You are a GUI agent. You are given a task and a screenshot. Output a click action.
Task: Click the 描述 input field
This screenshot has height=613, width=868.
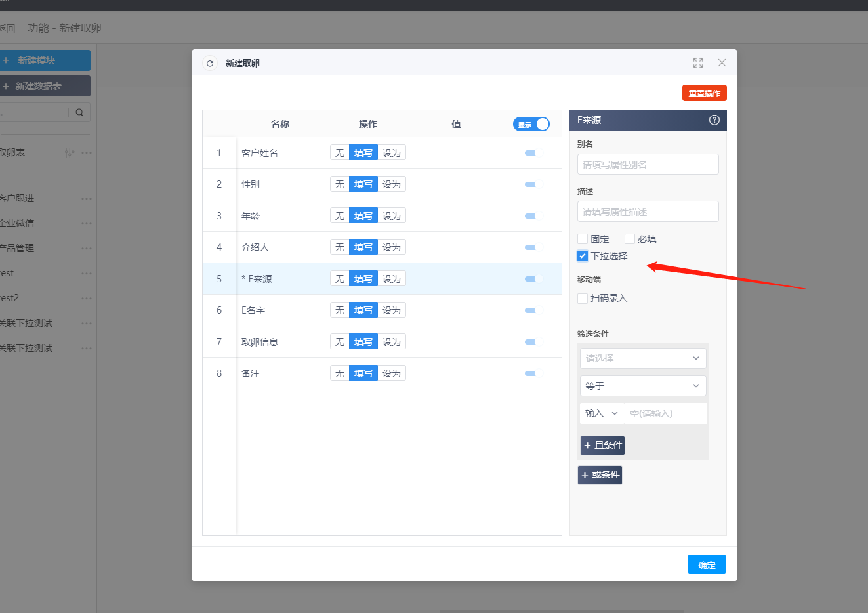(648, 211)
